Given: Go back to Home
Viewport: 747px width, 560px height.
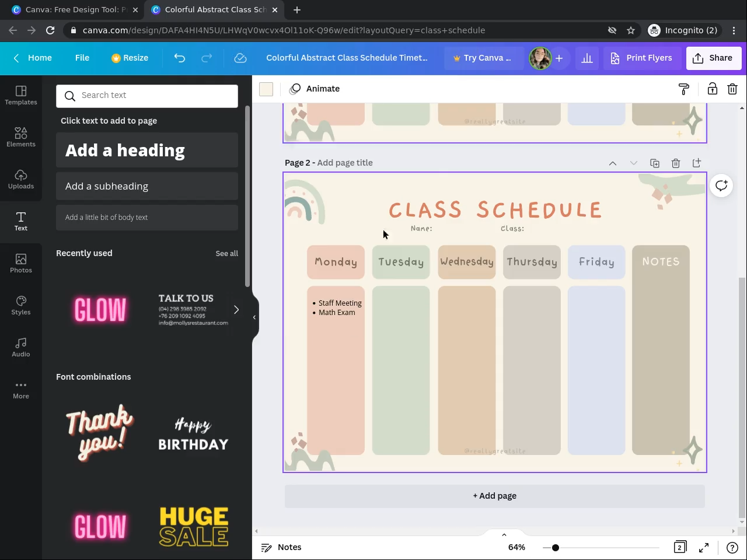Looking at the screenshot, I should [x=33, y=58].
